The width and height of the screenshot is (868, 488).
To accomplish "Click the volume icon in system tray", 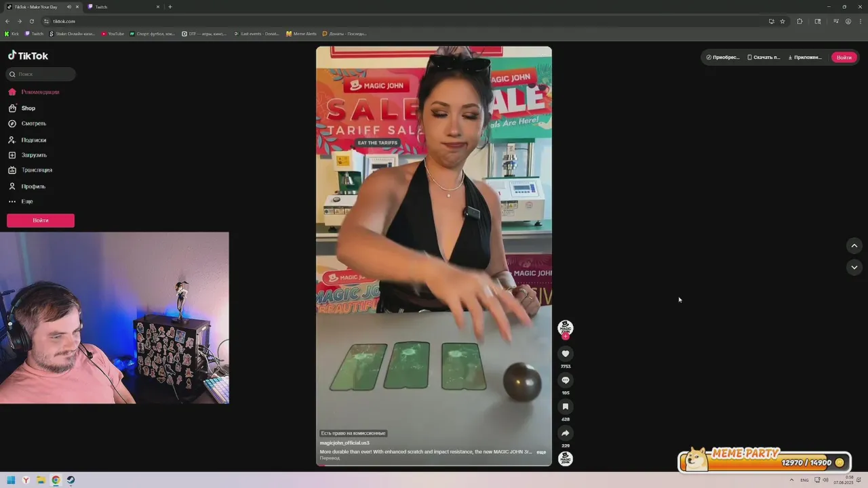I will 826,480.
